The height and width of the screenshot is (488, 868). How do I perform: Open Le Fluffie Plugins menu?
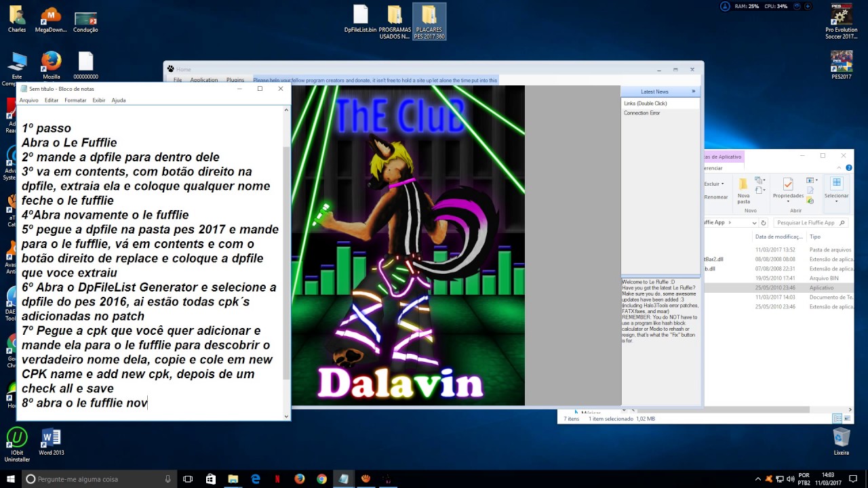[x=235, y=80]
